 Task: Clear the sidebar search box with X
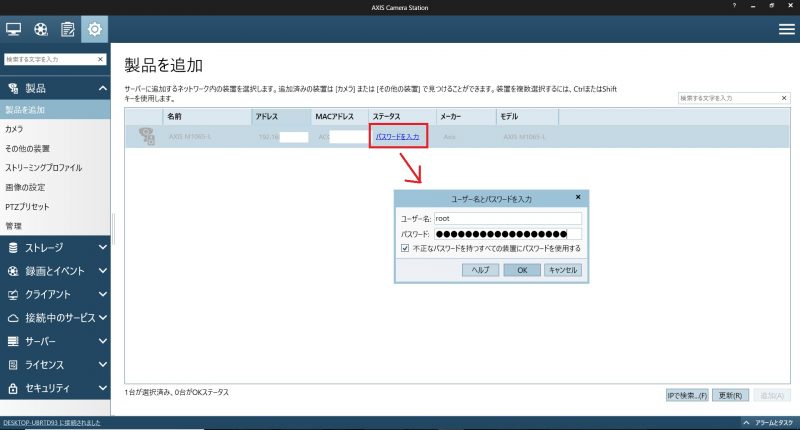[x=101, y=59]
